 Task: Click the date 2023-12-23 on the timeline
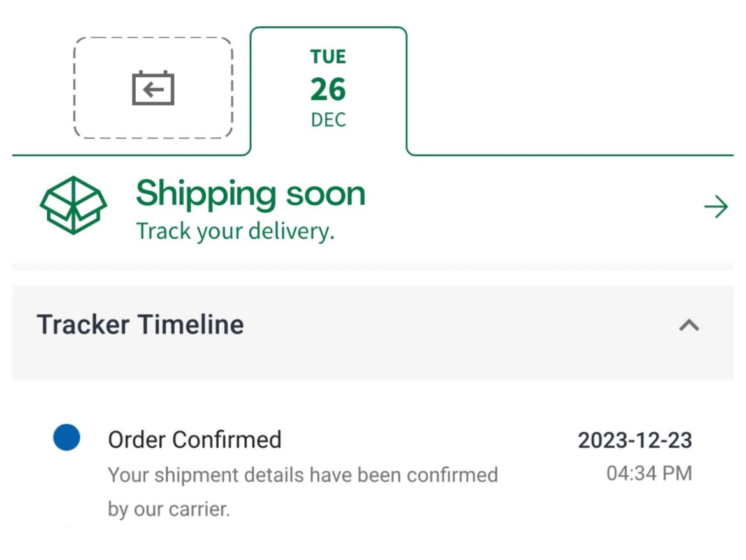pos(636,439)
